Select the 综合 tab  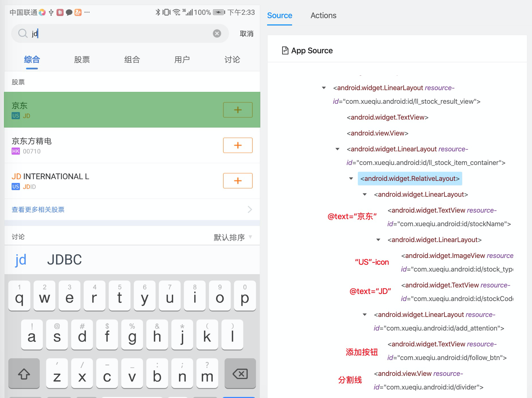[x=32, y=60]
